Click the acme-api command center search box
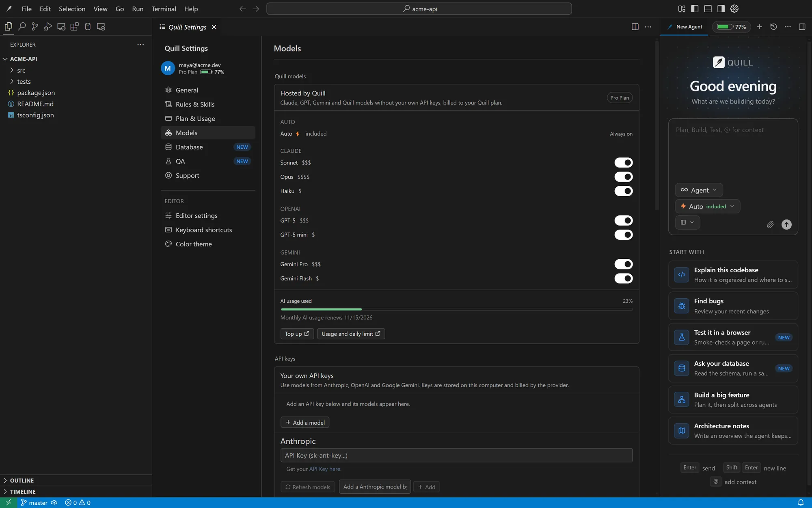The width and height of the screenshot is (812, 508). pos(419,9)
